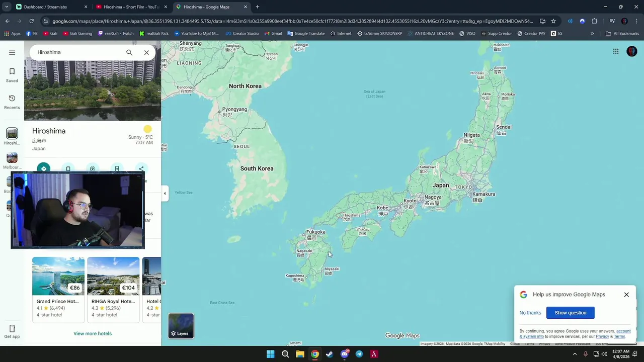Select the Melbourne recent place thumbnail
This screenshot has width=644, height=362.
(12, 158)
